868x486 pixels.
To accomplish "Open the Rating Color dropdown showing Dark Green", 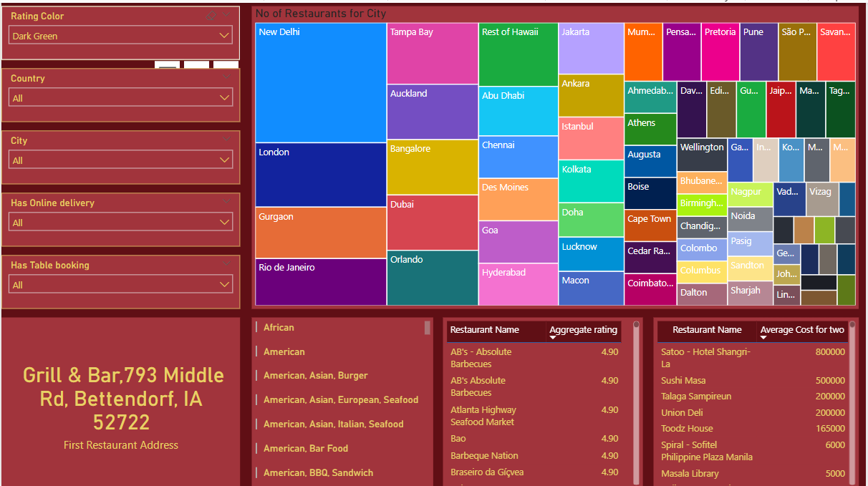I will 120,36.
